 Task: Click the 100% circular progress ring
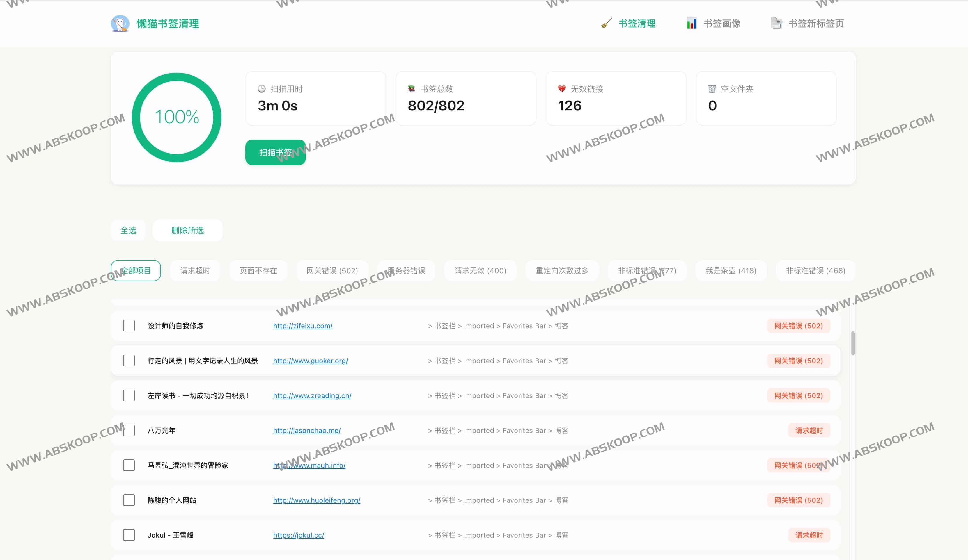(x=176, y=117)
